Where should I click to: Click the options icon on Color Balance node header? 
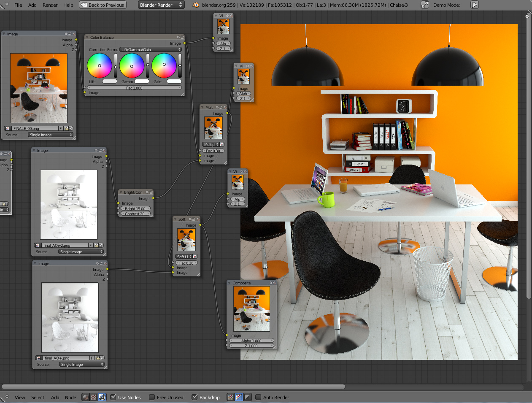pyautogui.click(x=182, y=37)
